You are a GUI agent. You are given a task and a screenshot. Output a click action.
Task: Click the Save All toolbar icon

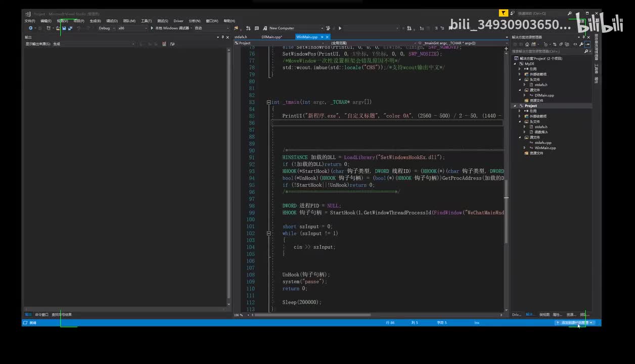pyautogui.click(x=70, y=28)
